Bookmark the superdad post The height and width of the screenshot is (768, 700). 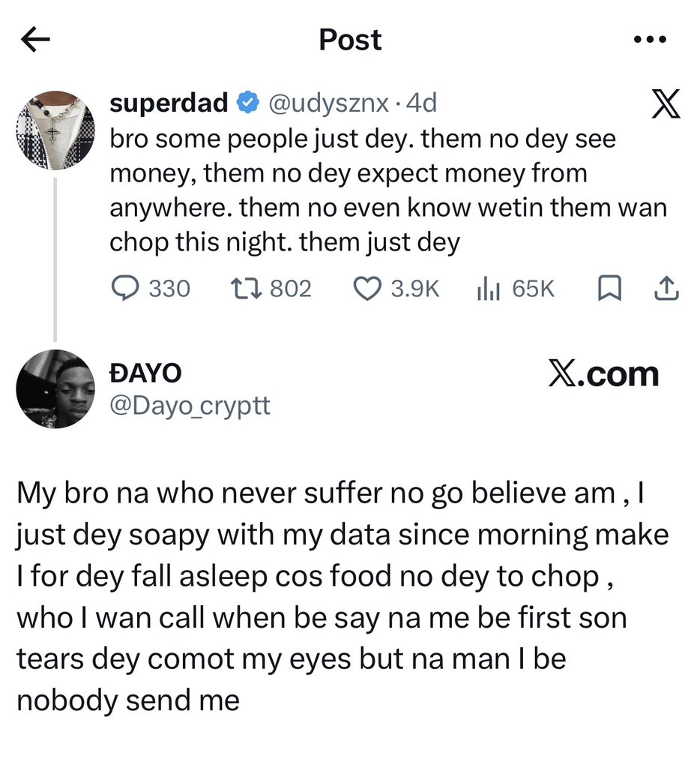[610, 288]
